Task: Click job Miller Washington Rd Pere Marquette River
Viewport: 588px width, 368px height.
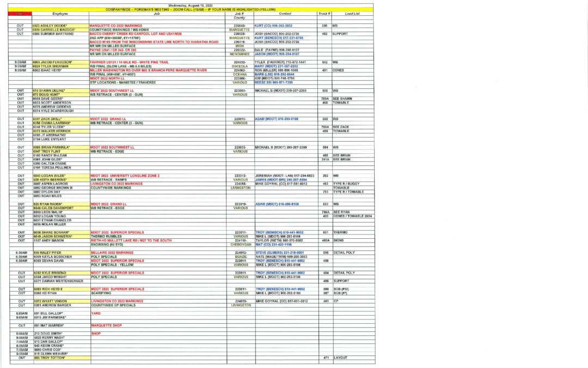Action: (148, 70)
